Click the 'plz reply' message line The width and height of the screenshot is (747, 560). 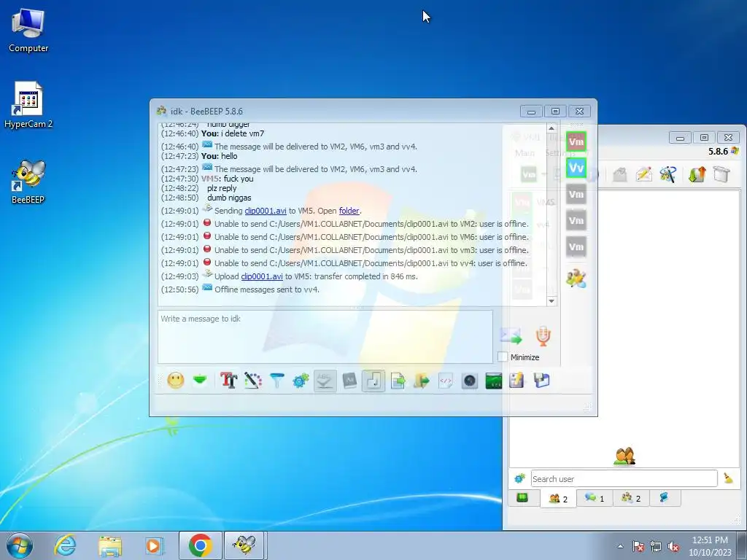pos(222,189)
